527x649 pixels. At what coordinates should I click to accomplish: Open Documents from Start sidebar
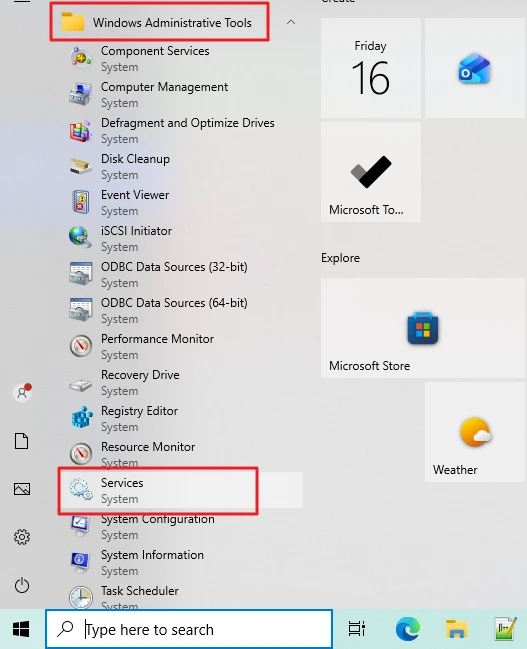tap(22, 441)
